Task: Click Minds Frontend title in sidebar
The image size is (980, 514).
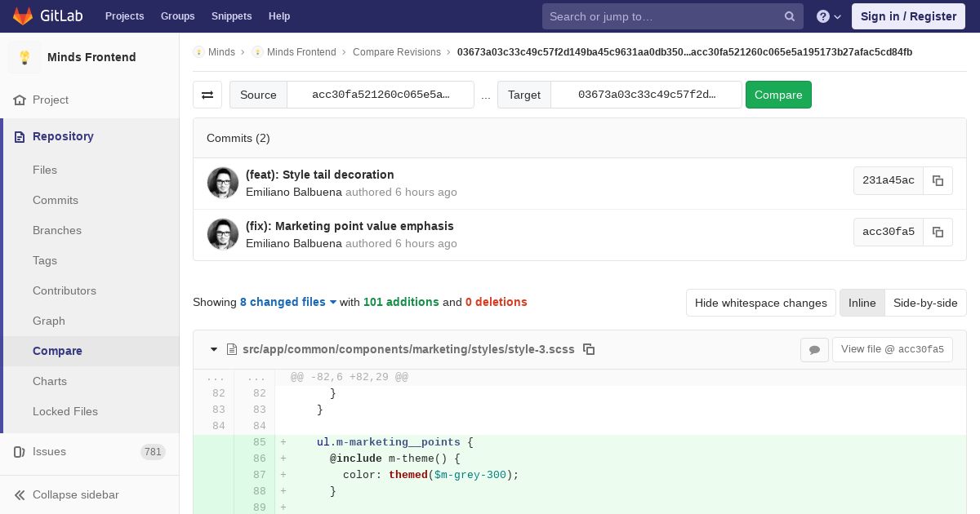Action: point(91,57)
